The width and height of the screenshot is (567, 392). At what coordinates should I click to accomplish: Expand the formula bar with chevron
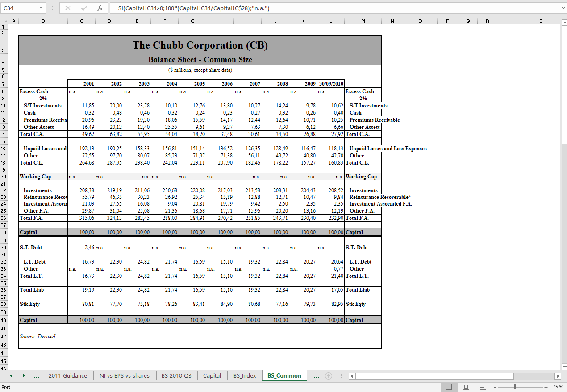tap(563, 8)
